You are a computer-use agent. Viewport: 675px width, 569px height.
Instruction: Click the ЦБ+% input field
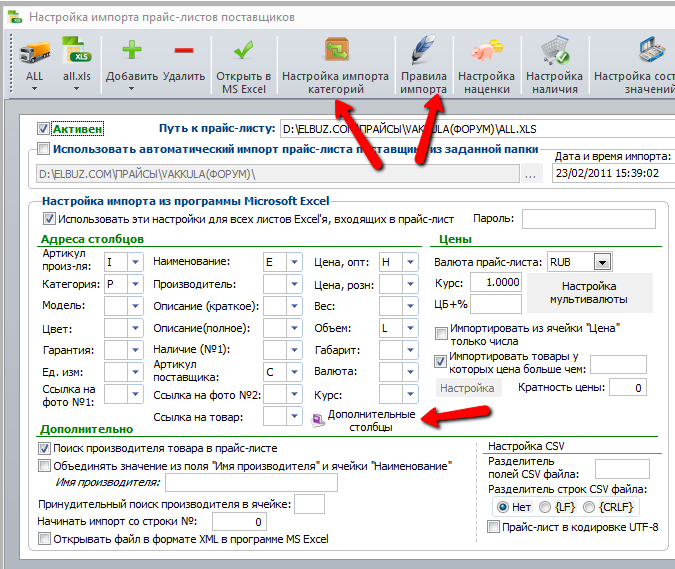pos(495,304)
